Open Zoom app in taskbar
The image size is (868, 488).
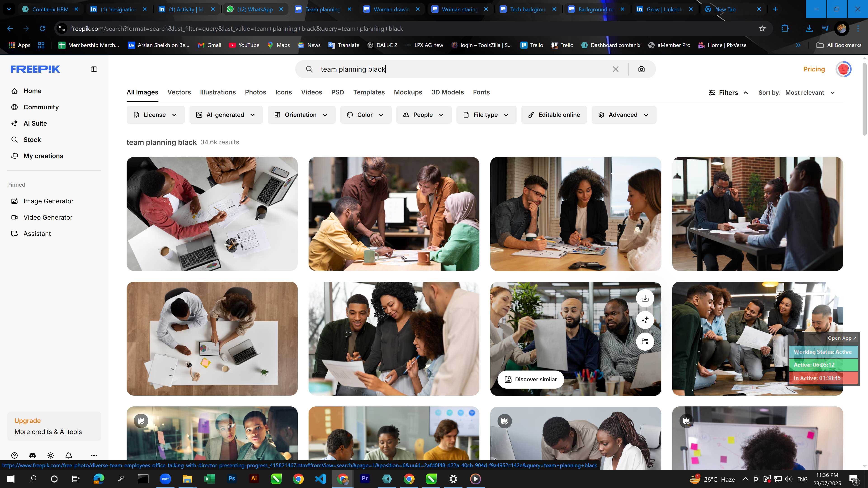click(165, 479)
